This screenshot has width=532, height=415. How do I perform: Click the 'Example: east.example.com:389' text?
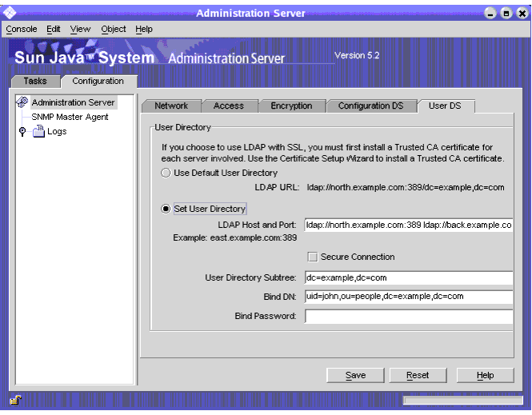tap(234, 237)
